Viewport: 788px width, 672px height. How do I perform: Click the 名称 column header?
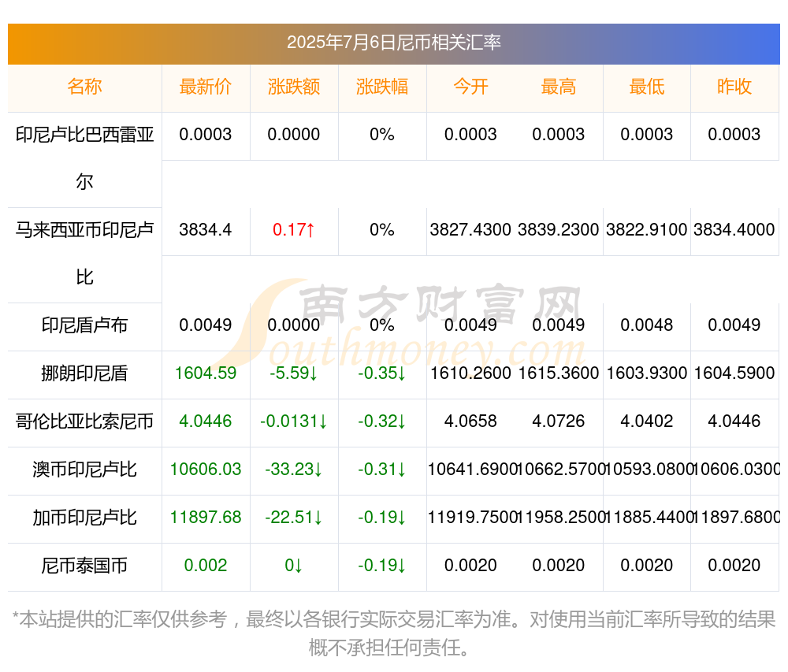(x=84, y=87)
